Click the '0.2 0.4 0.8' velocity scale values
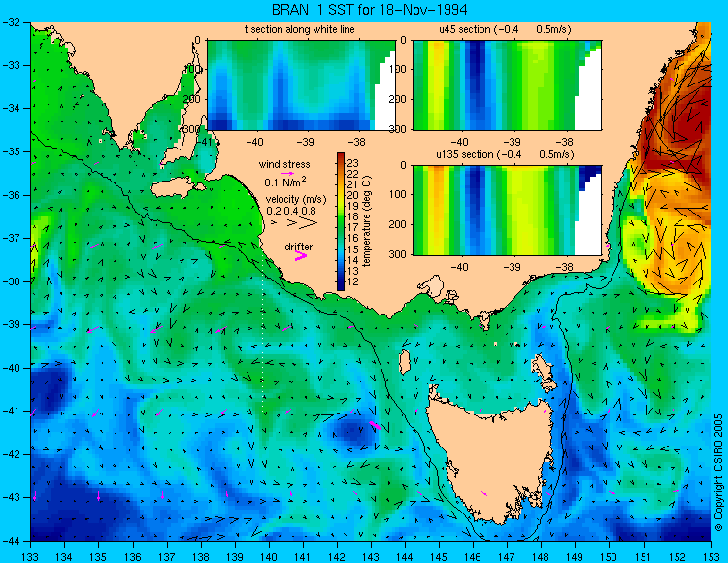 click(x=291, y=211)
